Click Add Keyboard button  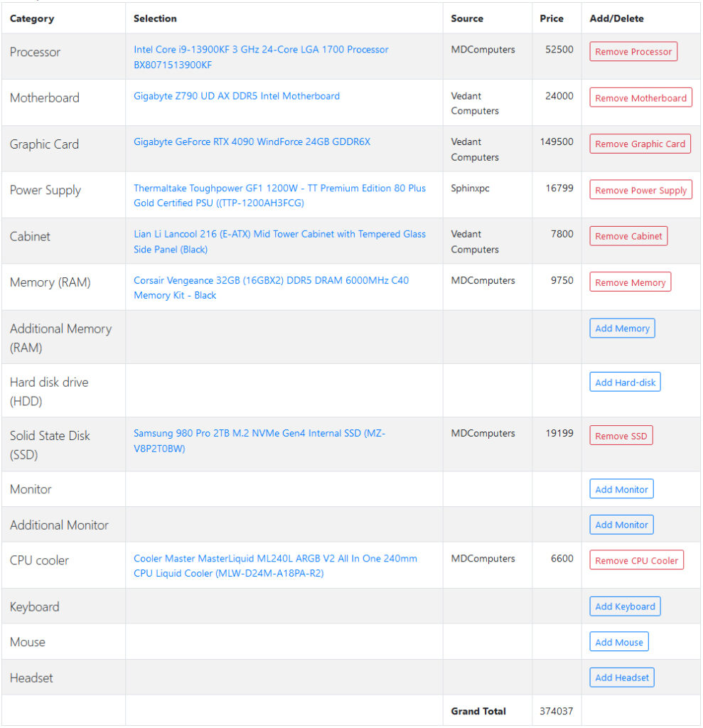point(625,606)
